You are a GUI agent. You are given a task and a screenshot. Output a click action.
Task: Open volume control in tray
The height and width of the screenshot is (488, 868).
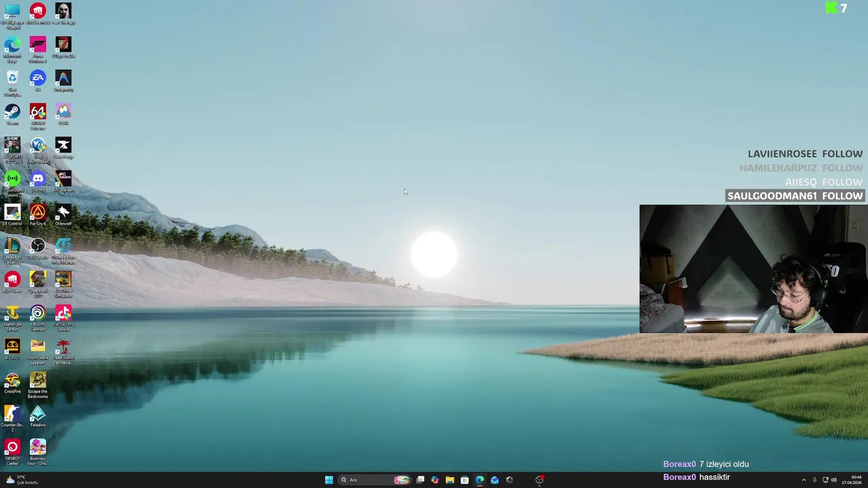coord(833,480)
